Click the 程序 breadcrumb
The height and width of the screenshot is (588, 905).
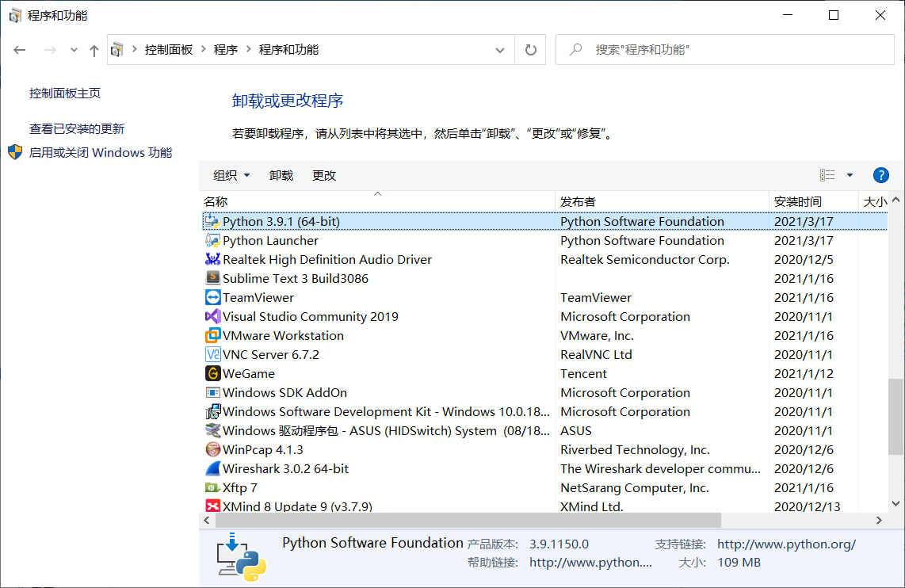226,50
